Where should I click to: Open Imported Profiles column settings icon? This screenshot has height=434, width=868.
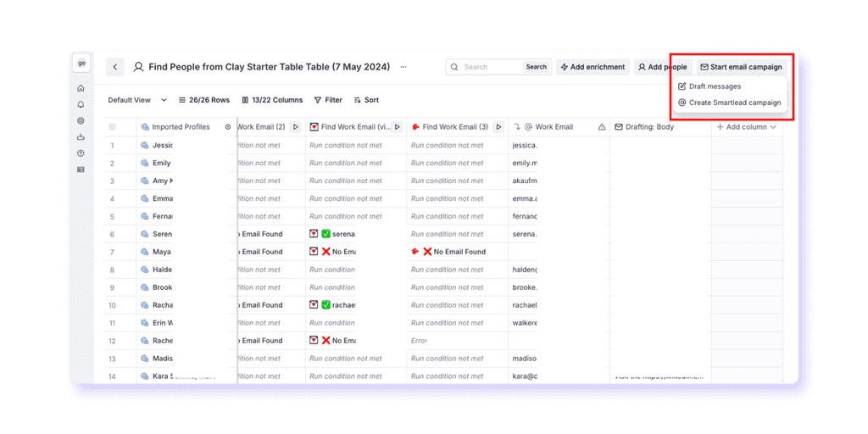pyautogui.click(x=228, y=127)
